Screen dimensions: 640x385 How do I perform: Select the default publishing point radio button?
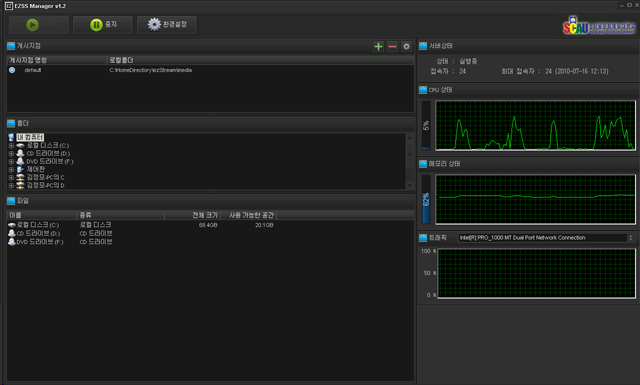12,70
